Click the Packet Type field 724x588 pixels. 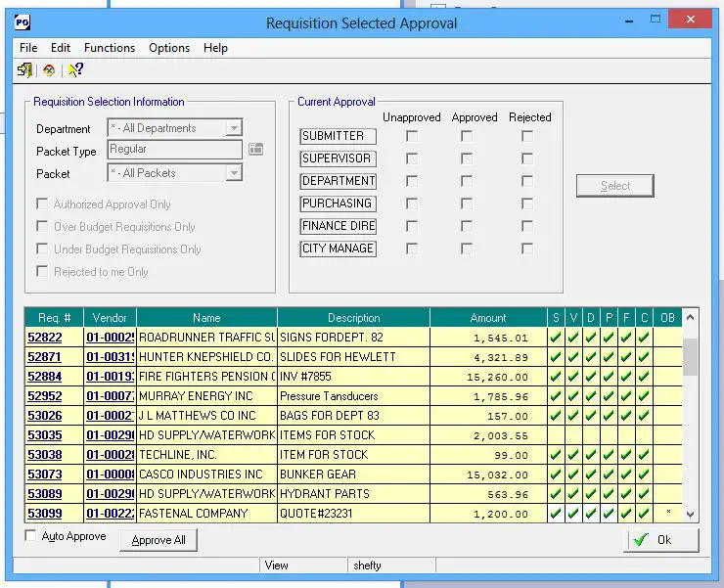[x=174, y=149]
